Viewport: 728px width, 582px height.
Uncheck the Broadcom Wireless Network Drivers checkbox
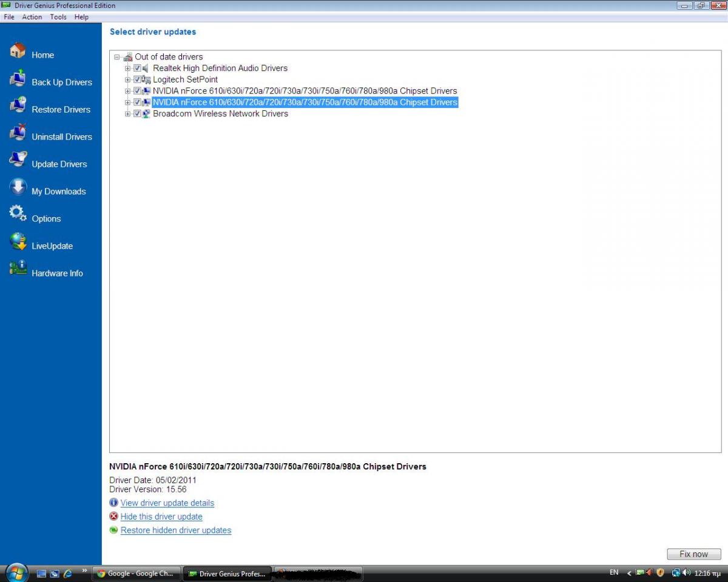[x=137, y=113]
